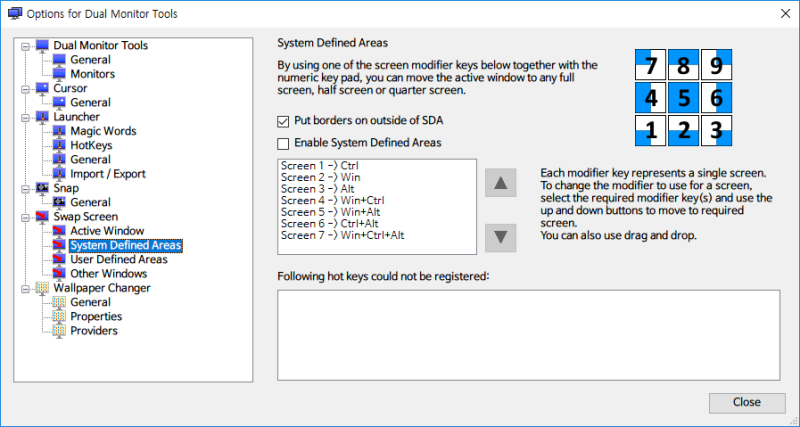Click the icon beside Other Windows
Image resolution: width=800 pixels, height=427 pixels.
59,274
